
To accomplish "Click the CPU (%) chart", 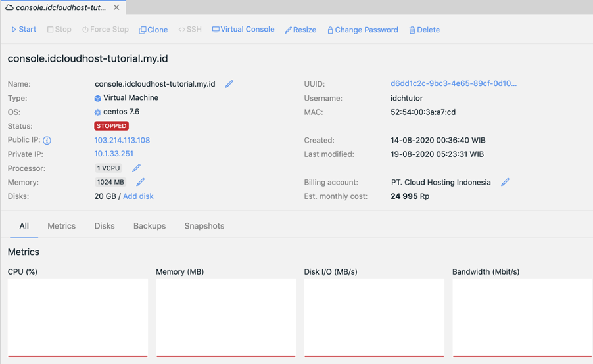I will (x=78, y=317).
